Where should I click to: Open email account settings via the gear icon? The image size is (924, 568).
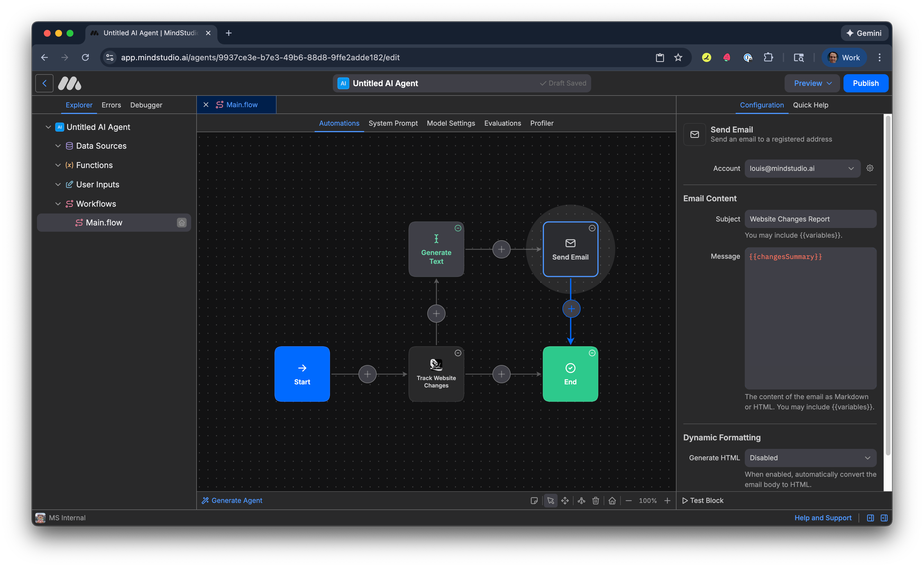click(870, 168)
